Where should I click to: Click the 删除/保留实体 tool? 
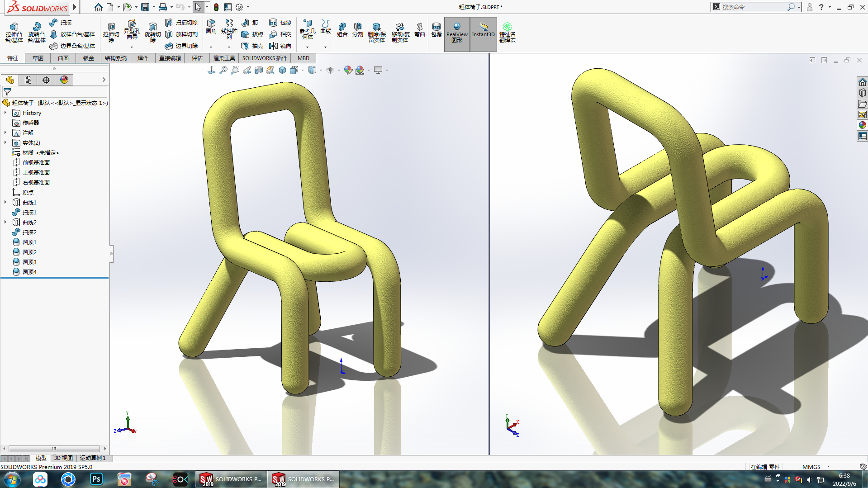(x=377, y=33)
